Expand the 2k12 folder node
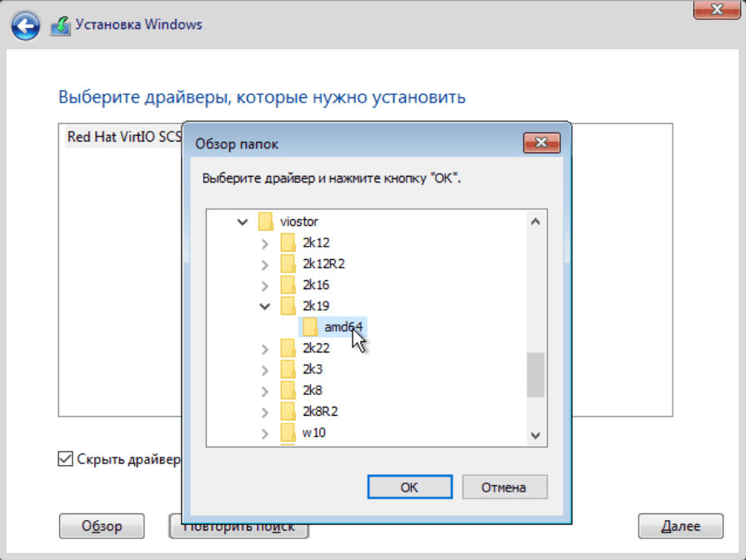746x560 pixels. click(265, 243)
